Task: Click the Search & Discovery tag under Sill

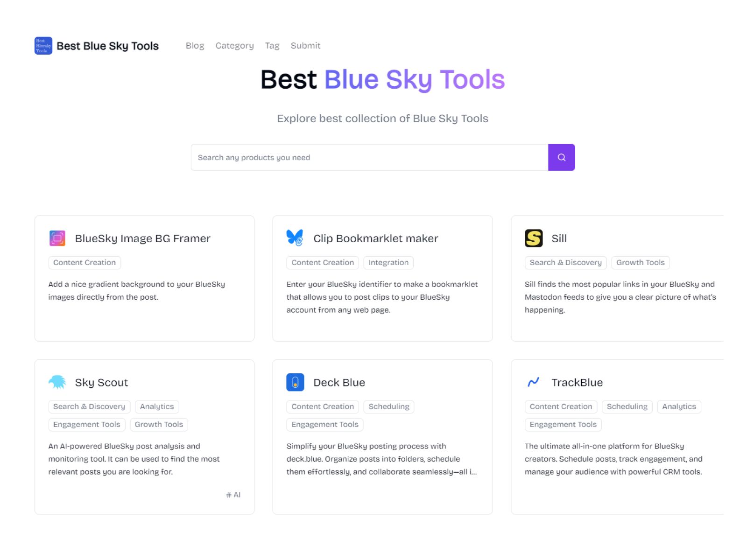Action: [565, 262]
